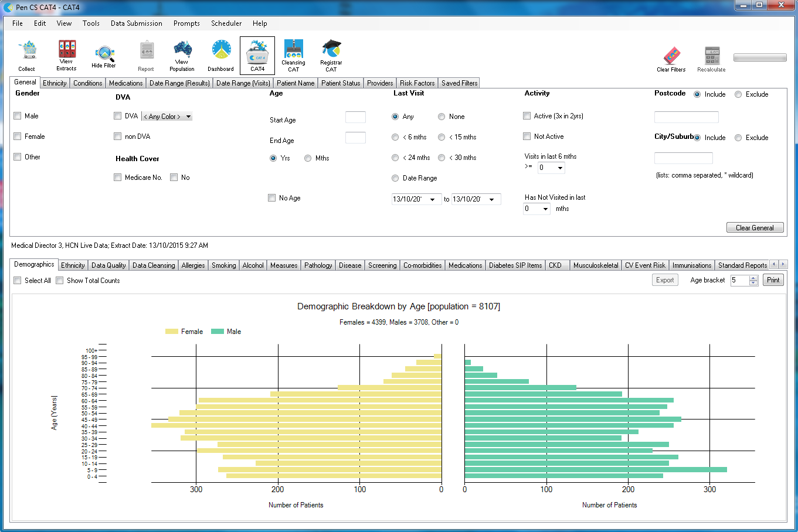The width and height of the screenshot is (798, 532).
Task: Click the End Age input field
Action: coord(355,138)
